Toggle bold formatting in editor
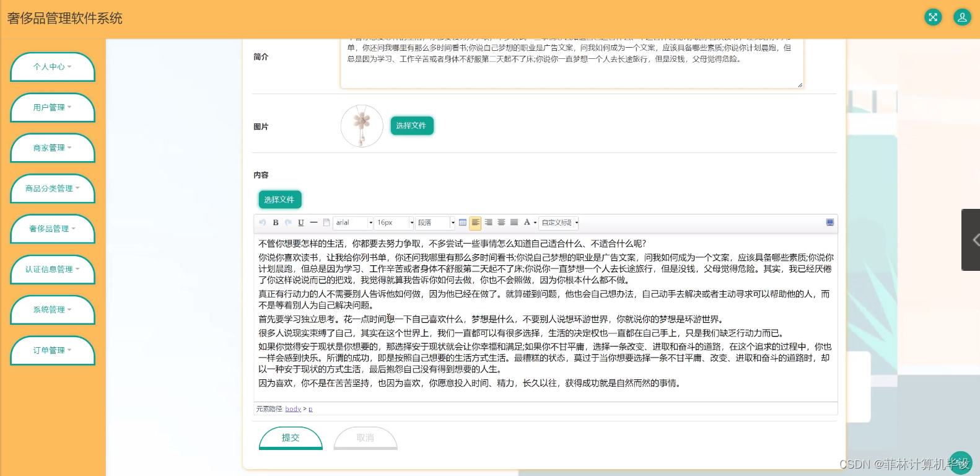Screen dimensions: 980x476 coord(276,223)
